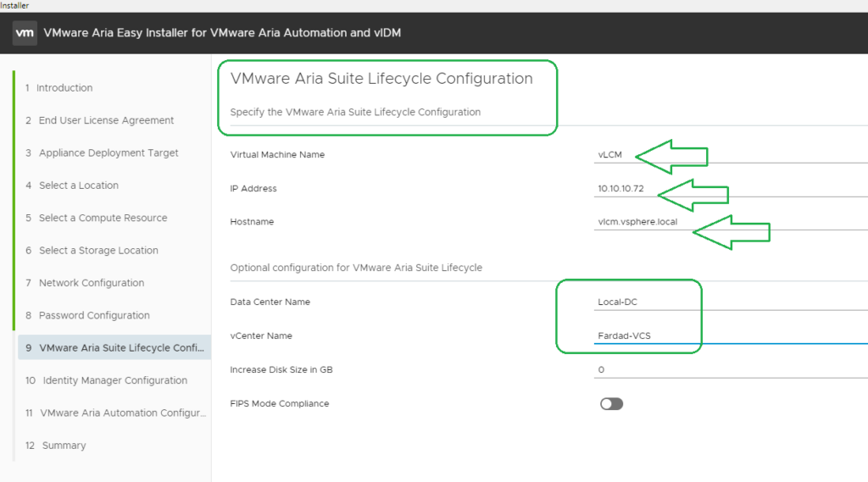This screenshot has height=482, width=868.
Task: Select VMware Aria Suite Lifecycle Configuration step
Action: tap(114, 347)
